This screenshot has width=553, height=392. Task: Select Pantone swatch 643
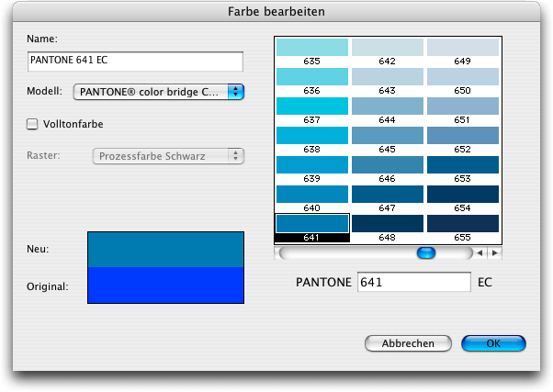tap(388, 76)
